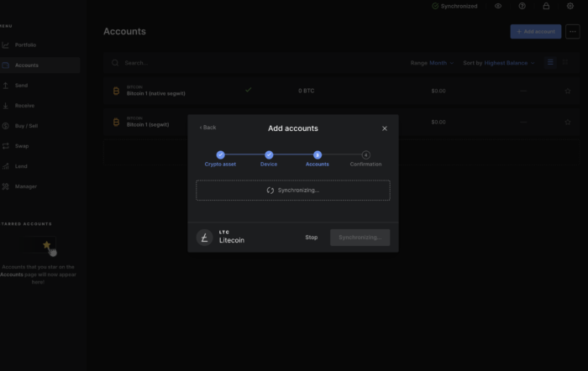Close the Add accounts dialog
Screen dimensions: 588x371
[385, 128]
